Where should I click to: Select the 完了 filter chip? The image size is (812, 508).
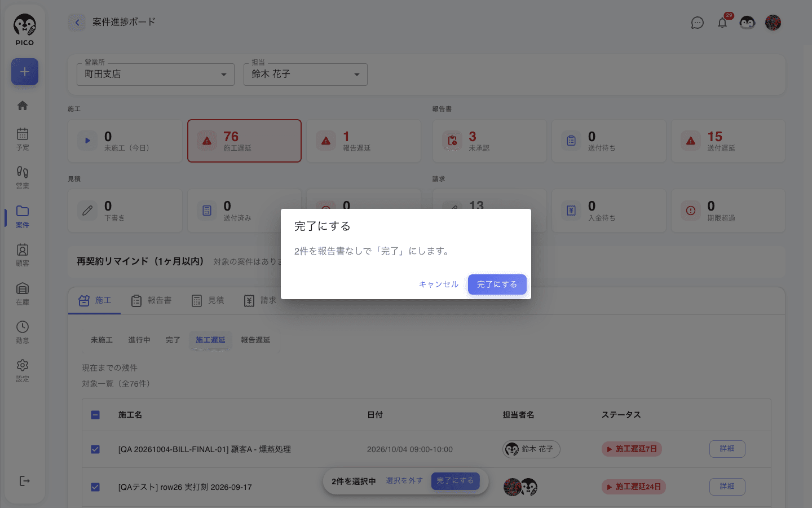[173, 340]
